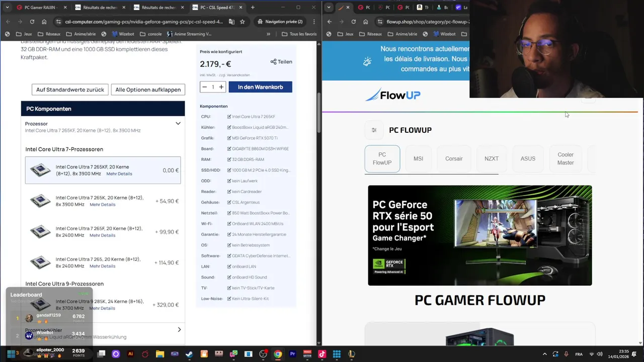Open Tous les favoris folder
Viewport: 644px width, 362px height.
click(299, 34)
